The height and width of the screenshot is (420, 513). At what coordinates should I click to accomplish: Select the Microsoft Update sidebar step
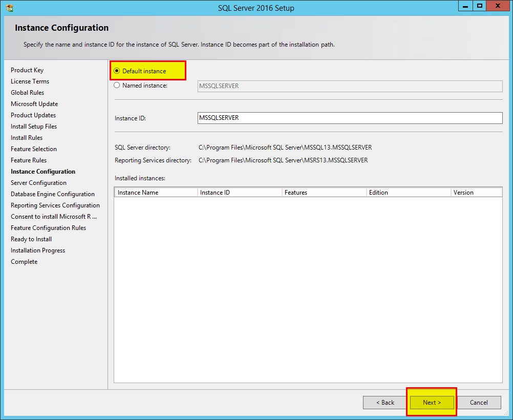pos(34,103)
